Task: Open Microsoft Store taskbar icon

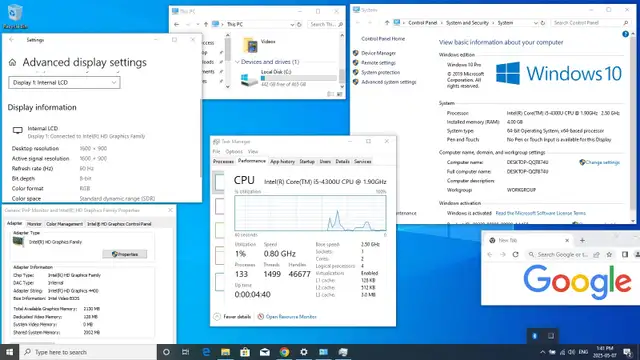Action: click(x=245, y=352)
